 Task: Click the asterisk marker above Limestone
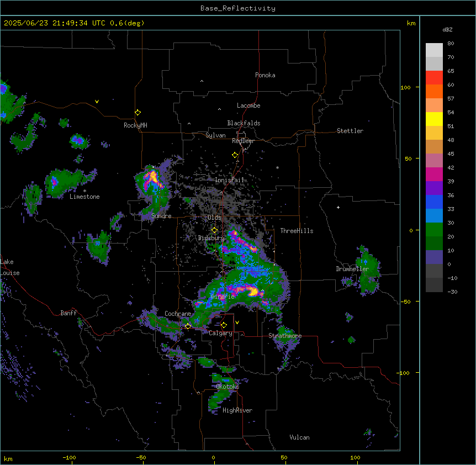click(84, 191)
